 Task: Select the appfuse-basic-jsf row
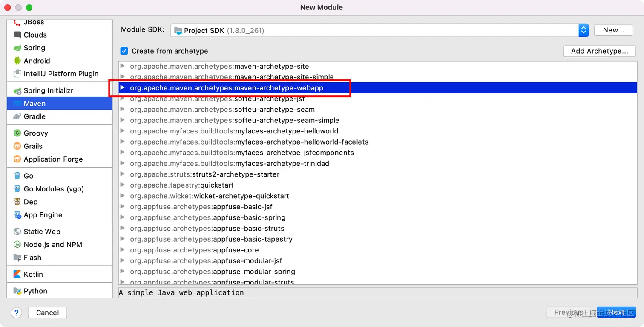[x=378, y=207]
